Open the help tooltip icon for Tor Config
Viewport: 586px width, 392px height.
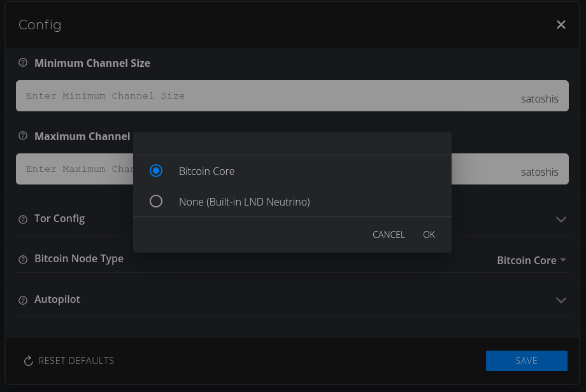point(23,219)
